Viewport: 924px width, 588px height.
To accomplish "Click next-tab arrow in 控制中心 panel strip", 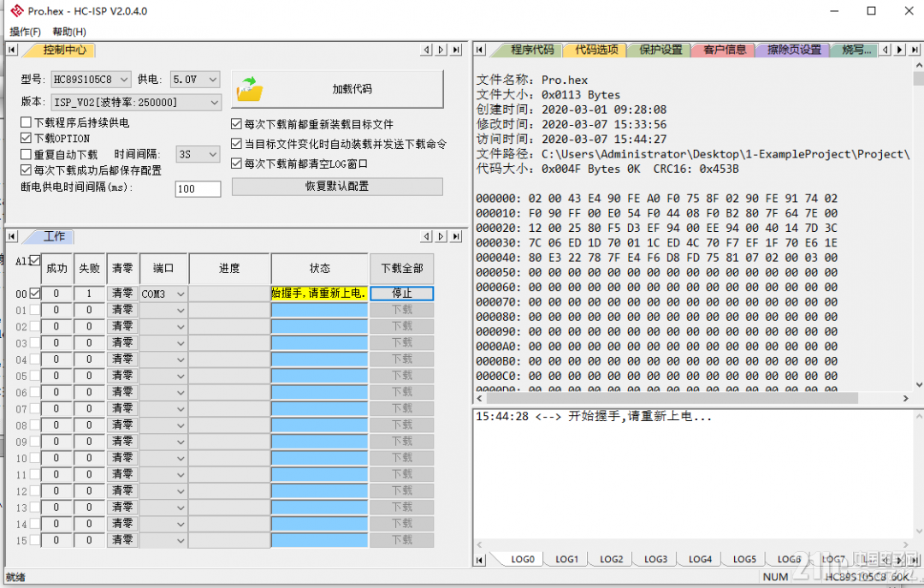I will tap(441, 50).
